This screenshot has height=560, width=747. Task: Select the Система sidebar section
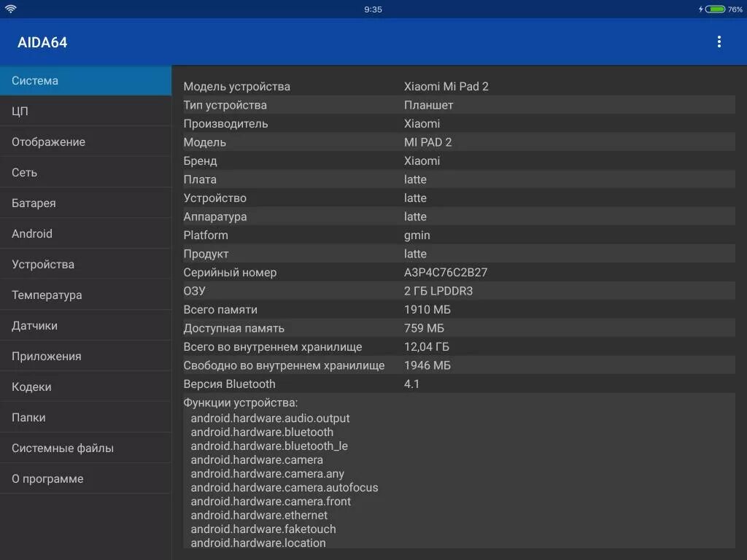pyautogui.click(x=86, y=80)
